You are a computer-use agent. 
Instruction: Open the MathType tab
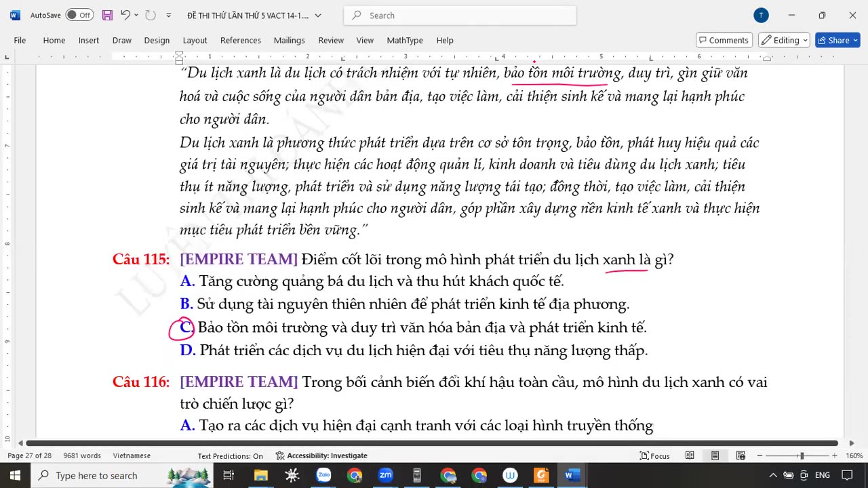[405, 40]
